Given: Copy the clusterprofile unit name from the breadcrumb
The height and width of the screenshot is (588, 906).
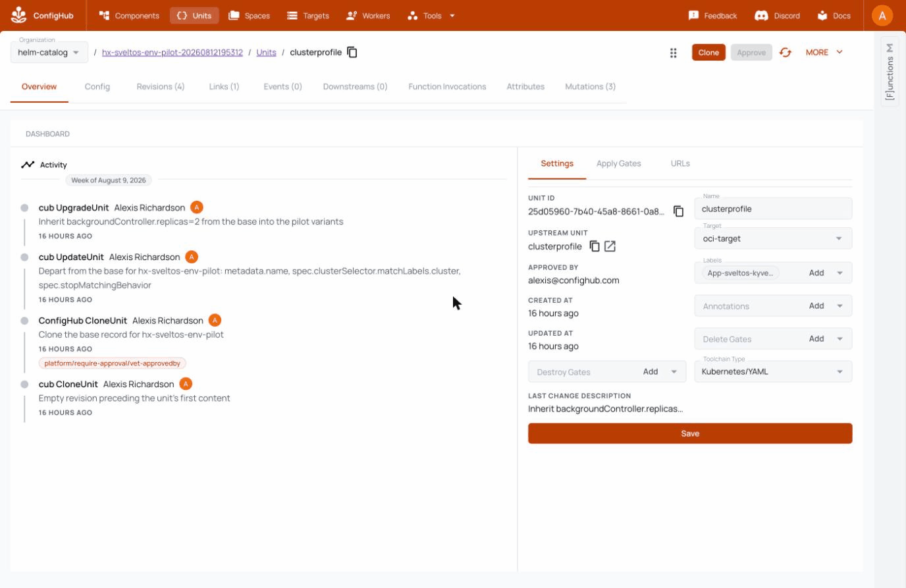Looking at the screenshot, I should coord(352,52).
